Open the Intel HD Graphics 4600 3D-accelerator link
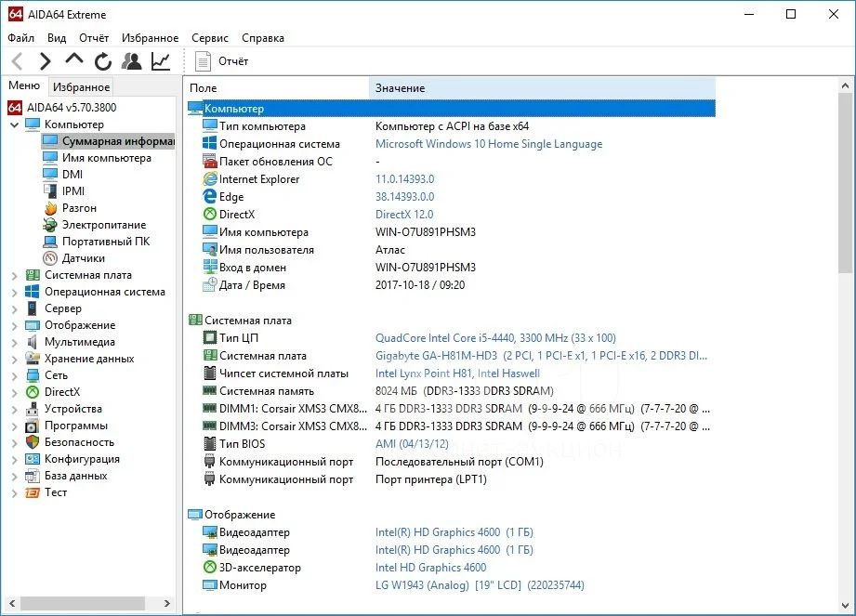 (x=430, y=568)
